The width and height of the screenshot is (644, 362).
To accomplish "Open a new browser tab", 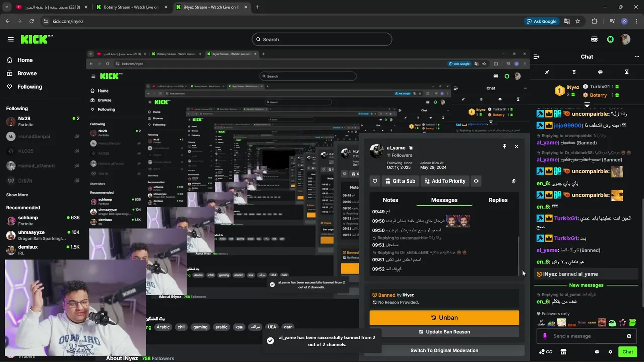I will coord(258,7).
